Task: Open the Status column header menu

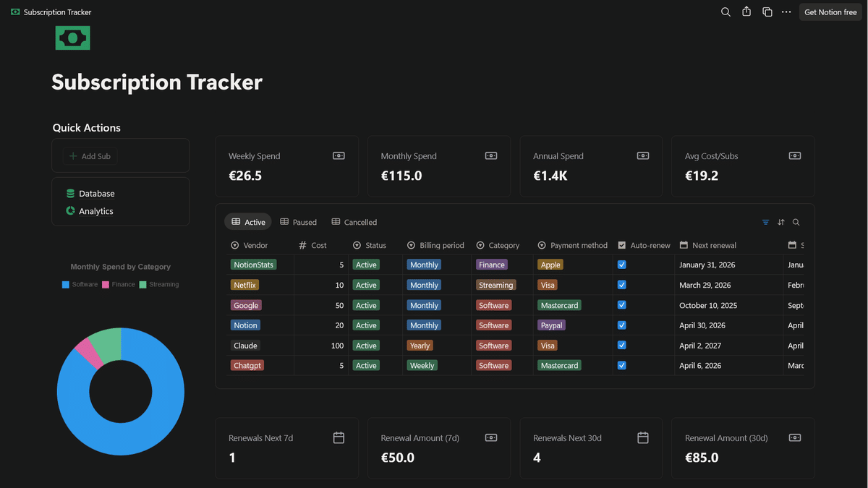Action: pyautogui.click(x=375, y=245)
